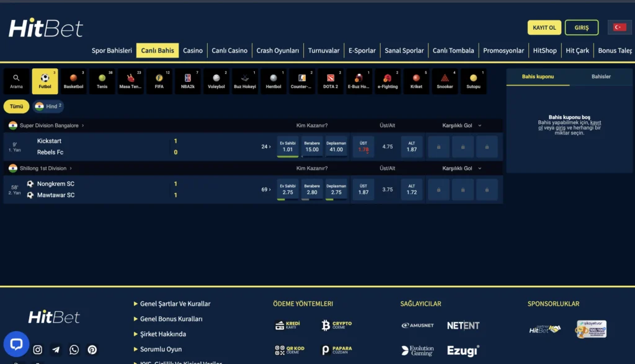Image resolution: width=635 pixels, height=364 pixels.
Task: Switch to the Bahisler tab
Action: [601, 76]
